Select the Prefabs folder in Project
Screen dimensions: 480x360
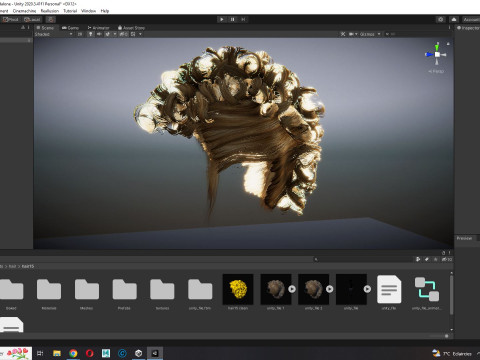click(x=124, y=289)
